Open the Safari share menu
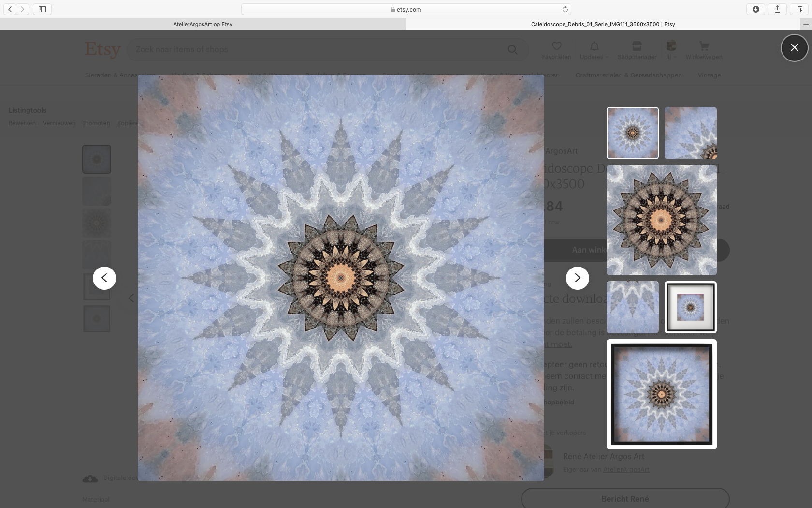812x508 pixels. [778, 9]
